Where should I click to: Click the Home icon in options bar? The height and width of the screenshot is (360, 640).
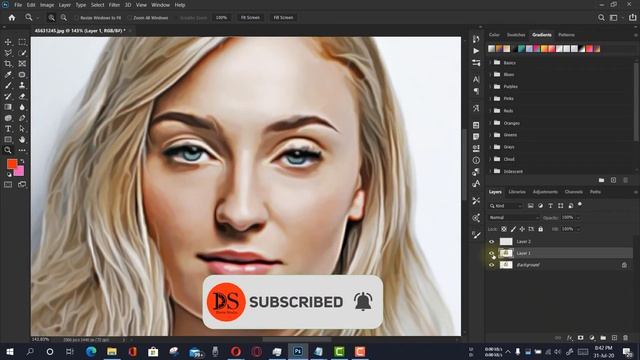coord(12,18)
